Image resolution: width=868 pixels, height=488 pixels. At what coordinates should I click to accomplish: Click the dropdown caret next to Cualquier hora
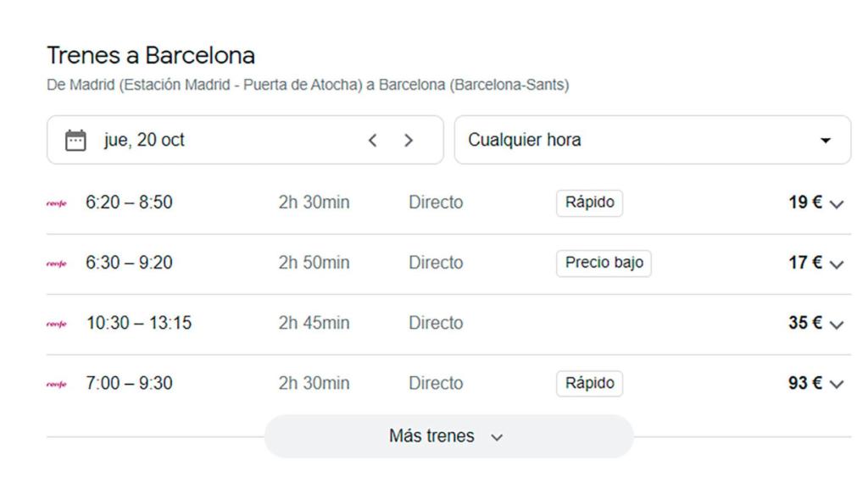coord(826,140)
